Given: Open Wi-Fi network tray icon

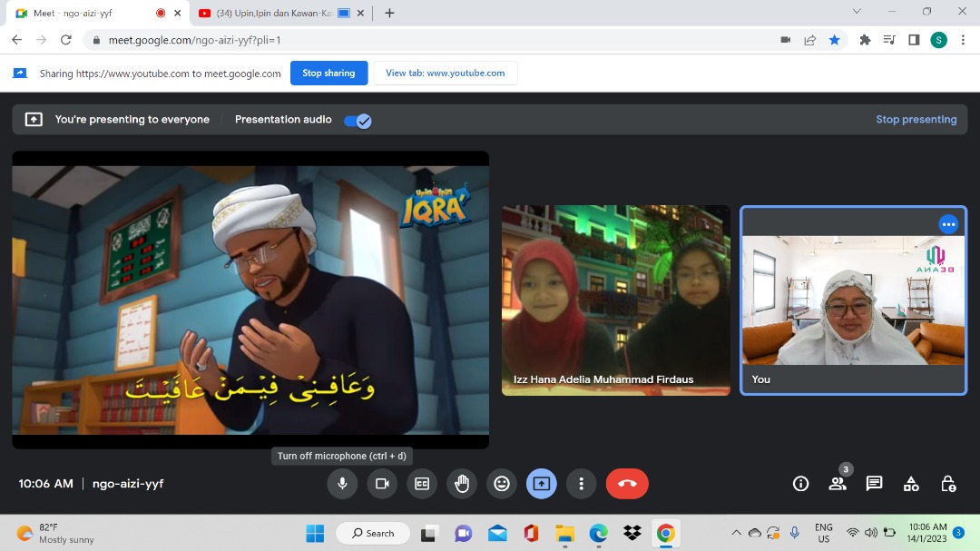Looking at the screenshot, I should tap(852, 533).
